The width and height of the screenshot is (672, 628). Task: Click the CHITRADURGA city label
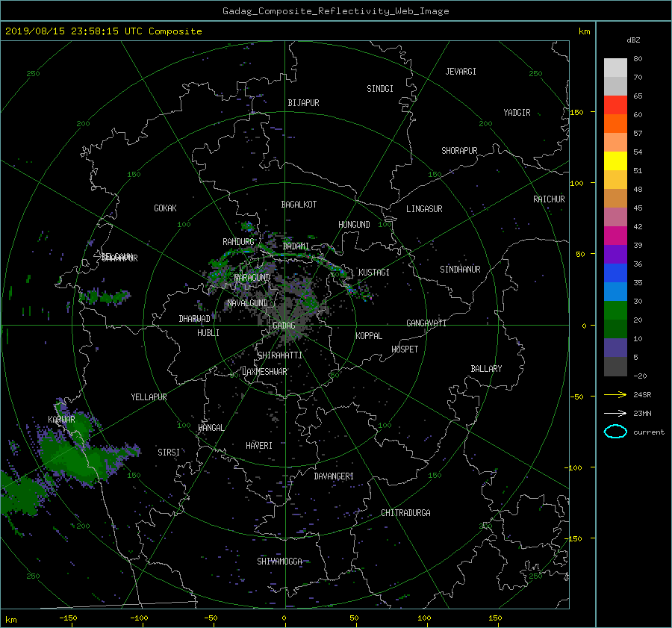point(405,513)
